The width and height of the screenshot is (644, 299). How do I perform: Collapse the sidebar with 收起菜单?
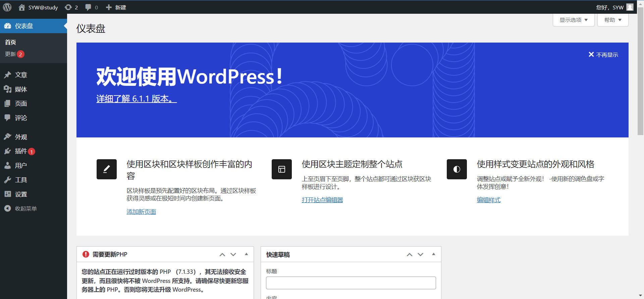(x=34, y=208)
